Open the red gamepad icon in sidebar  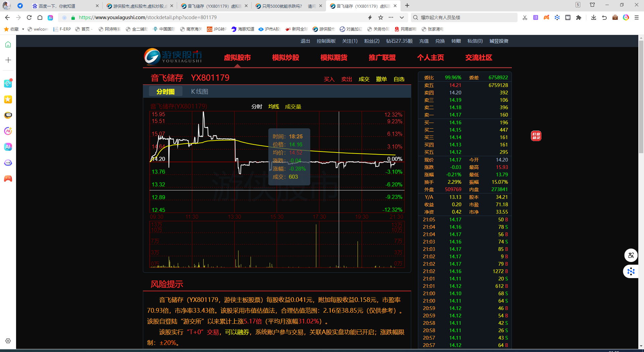coord(8,179)
